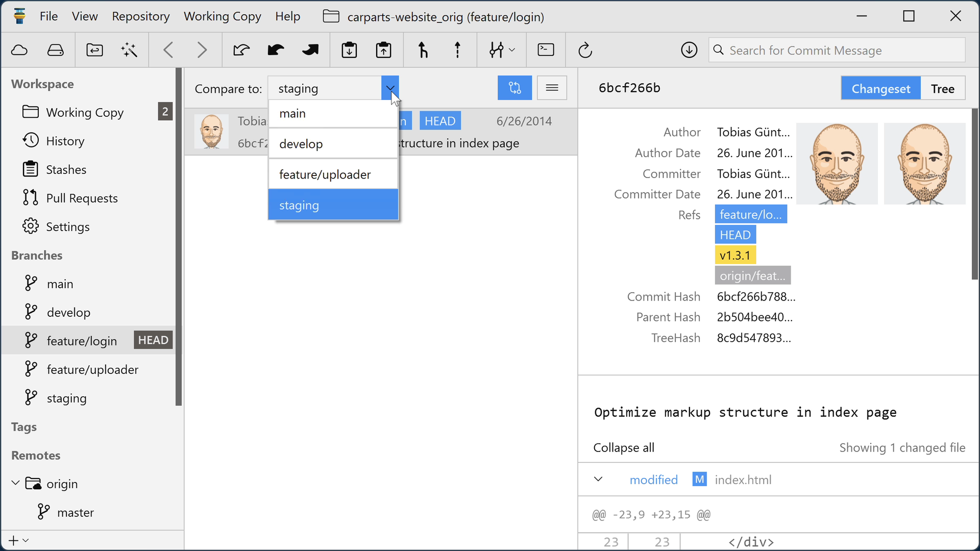
Task: Open the Compare to dropdown
Action: 390,88
